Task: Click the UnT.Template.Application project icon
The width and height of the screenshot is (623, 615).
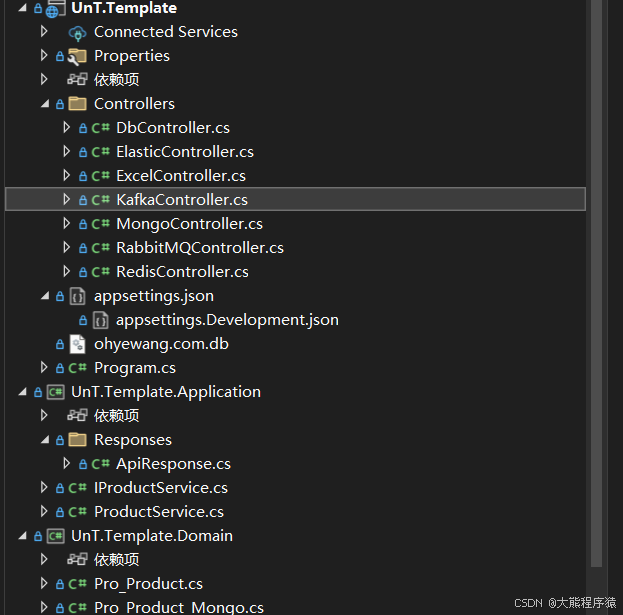Action: coord(56,393)
